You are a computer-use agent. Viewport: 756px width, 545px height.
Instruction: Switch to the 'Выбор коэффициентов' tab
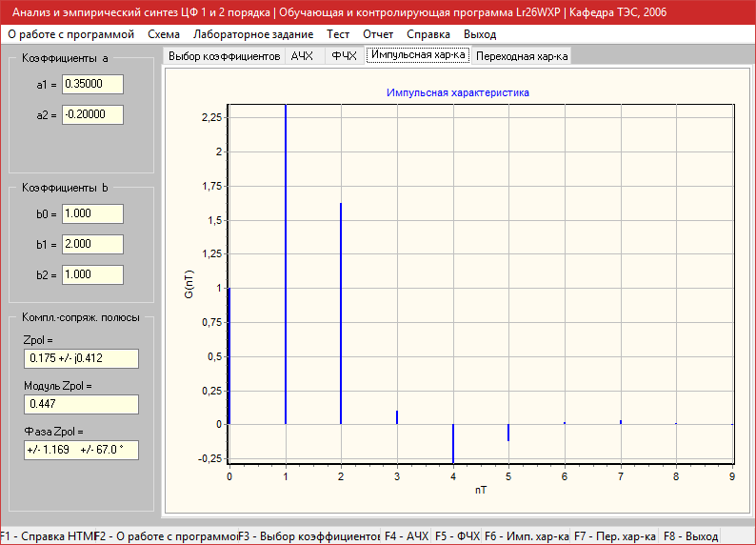[224, 56]
